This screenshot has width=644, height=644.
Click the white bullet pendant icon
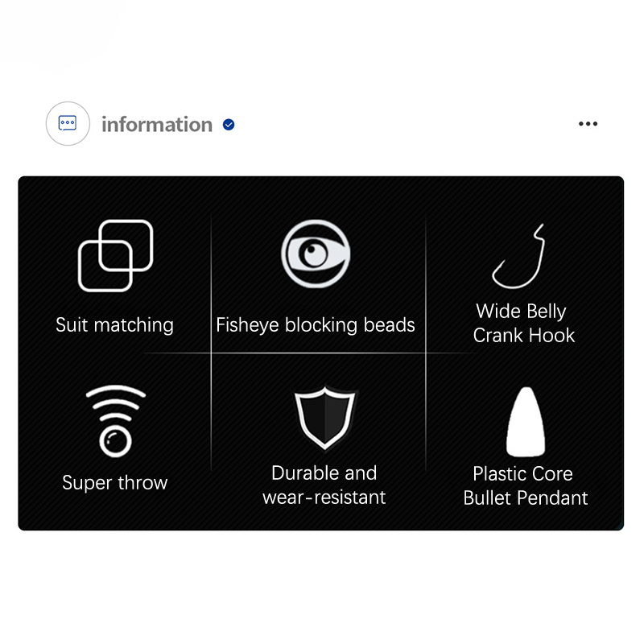tap(526, 422)
